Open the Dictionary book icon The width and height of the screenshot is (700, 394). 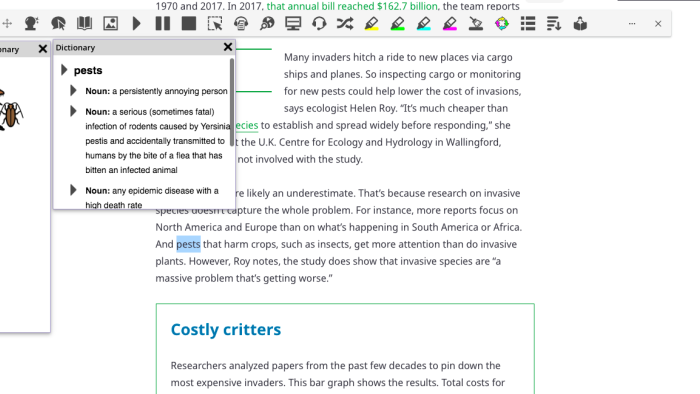84,24
